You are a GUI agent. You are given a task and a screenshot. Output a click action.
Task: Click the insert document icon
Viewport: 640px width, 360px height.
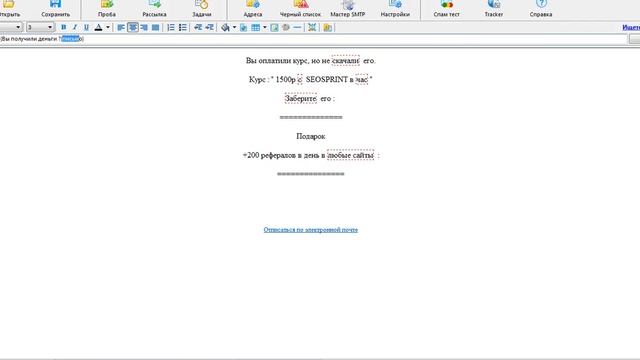[x=244, y=27]
